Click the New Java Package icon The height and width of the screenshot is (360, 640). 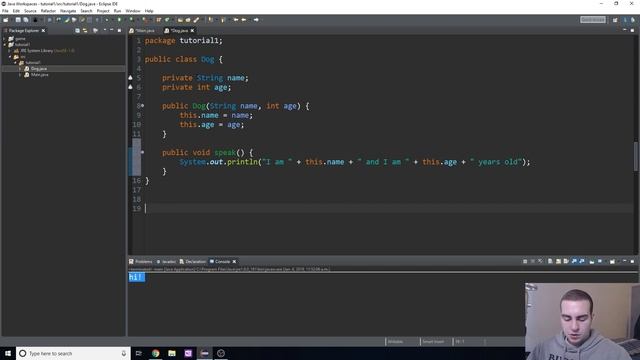click(x=158, y=20)
